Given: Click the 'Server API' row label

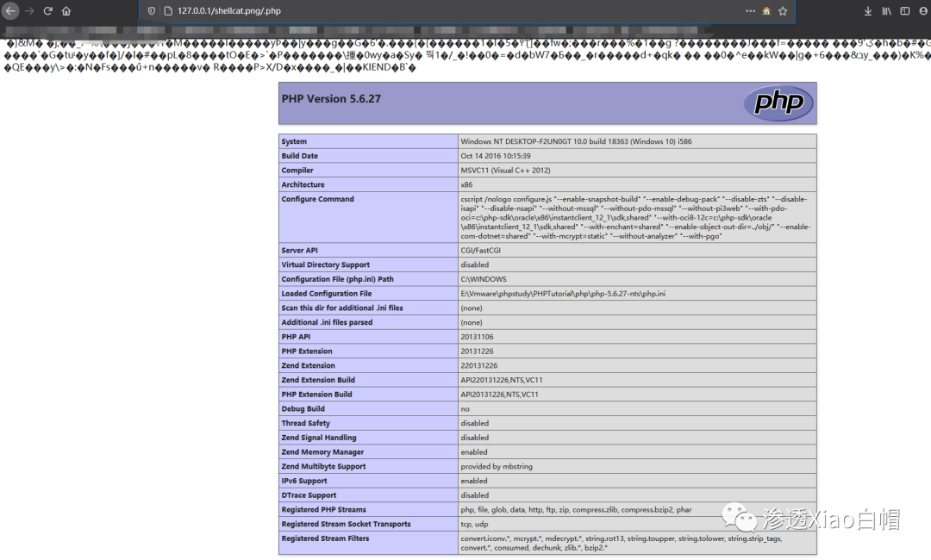Looking at the screenshot, I should tap(300, 251).
